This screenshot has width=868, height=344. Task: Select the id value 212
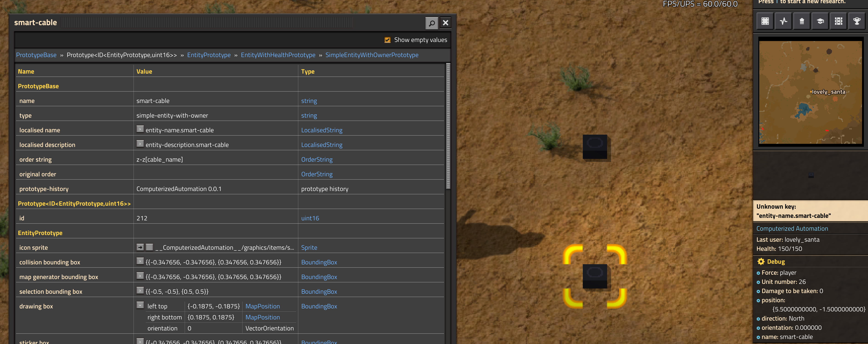pyautogui.click(x=142, y=218)
